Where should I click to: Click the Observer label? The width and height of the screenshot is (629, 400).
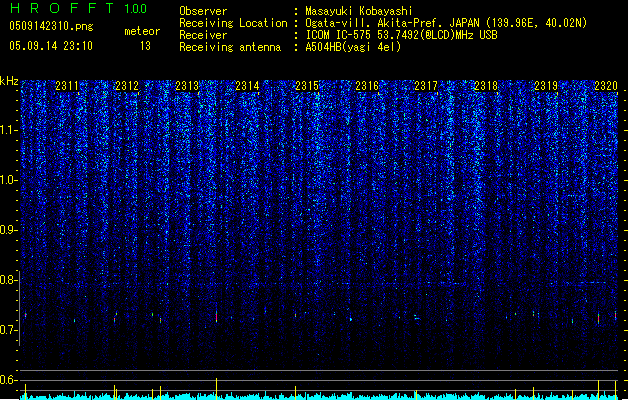point(203,11)
